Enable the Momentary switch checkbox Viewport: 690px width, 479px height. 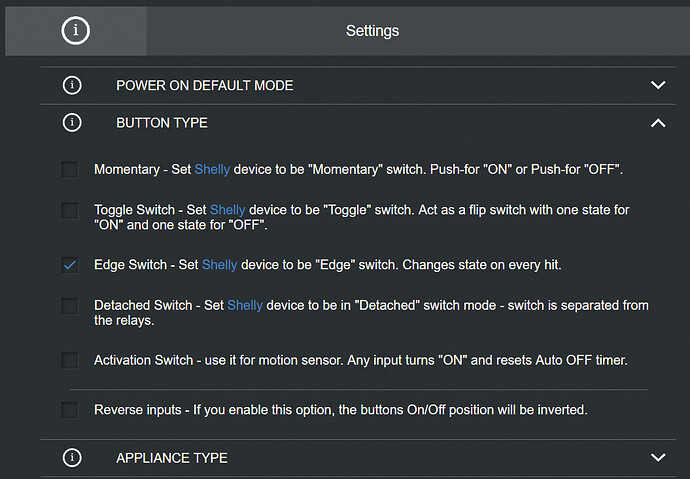coord(70,170)
